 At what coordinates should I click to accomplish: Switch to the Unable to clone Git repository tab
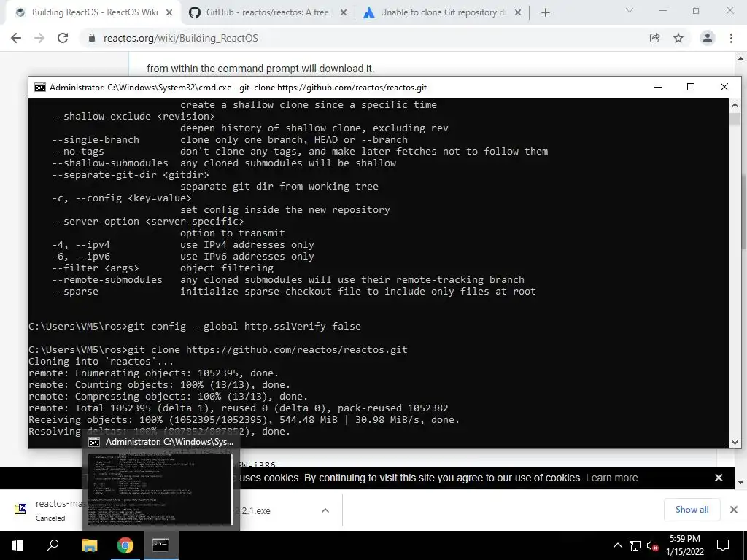tap(441, 12)
